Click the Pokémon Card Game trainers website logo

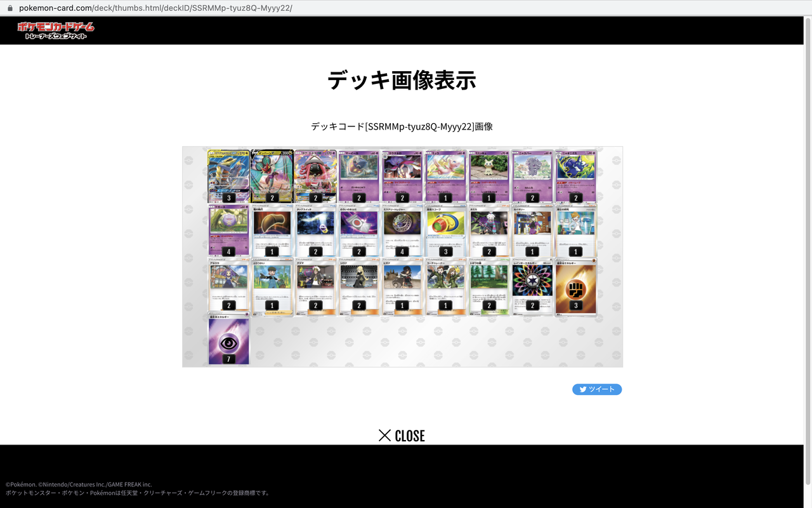56,30
